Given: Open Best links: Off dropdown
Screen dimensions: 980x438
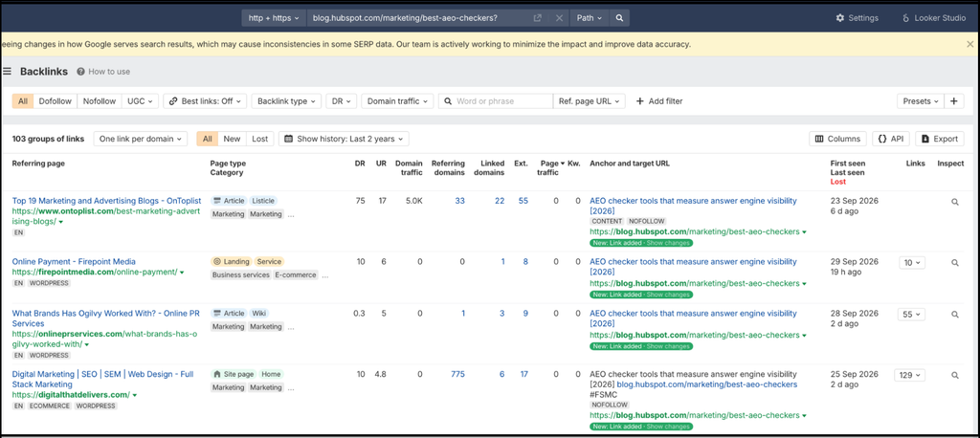Looking at the screenshot, I should click(x=205, y=101).
